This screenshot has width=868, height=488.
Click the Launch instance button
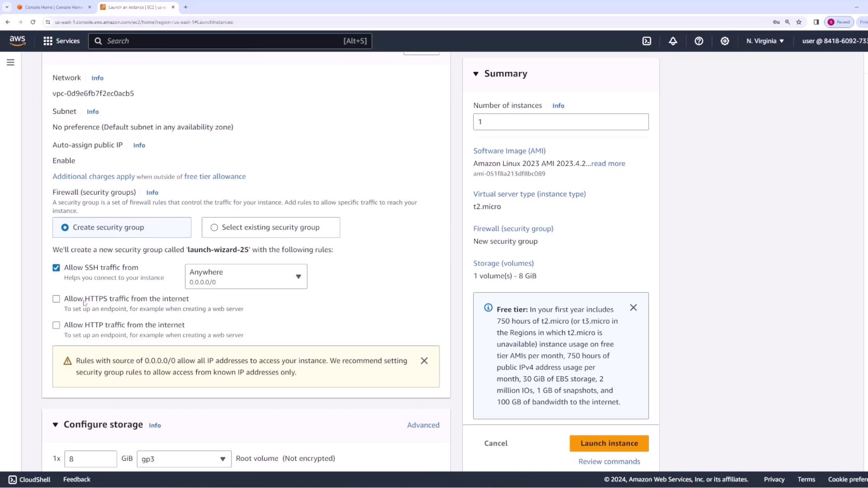[609, 443]
